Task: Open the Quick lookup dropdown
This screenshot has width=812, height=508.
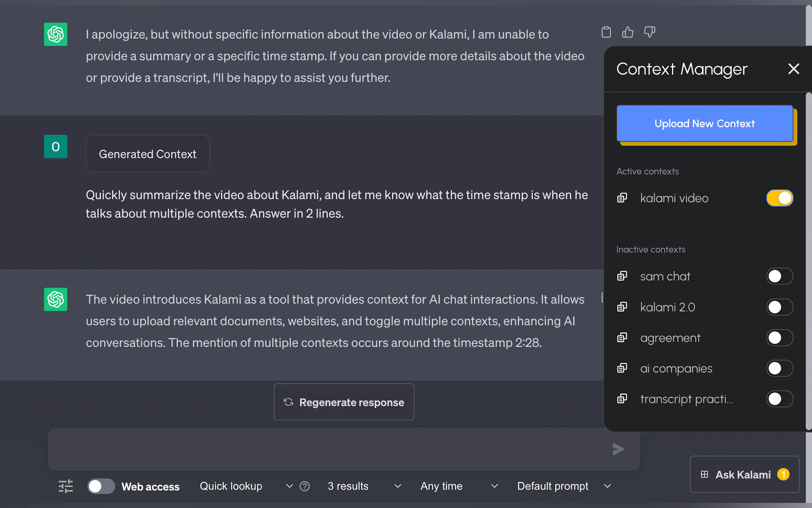Action: tap(246, 486)
